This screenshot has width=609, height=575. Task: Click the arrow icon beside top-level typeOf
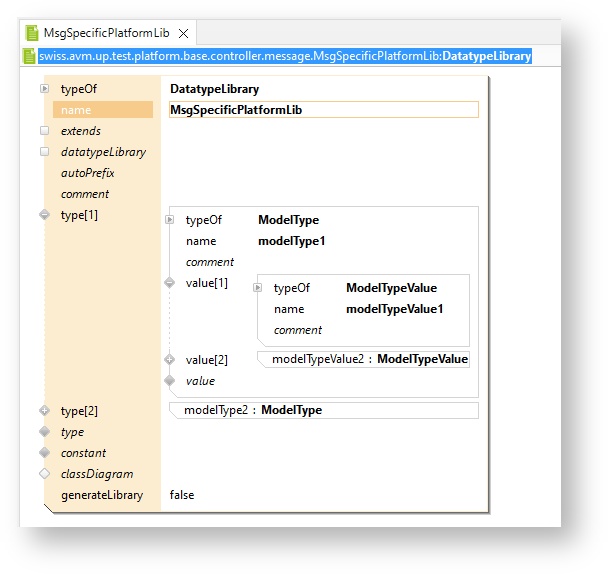44,89
